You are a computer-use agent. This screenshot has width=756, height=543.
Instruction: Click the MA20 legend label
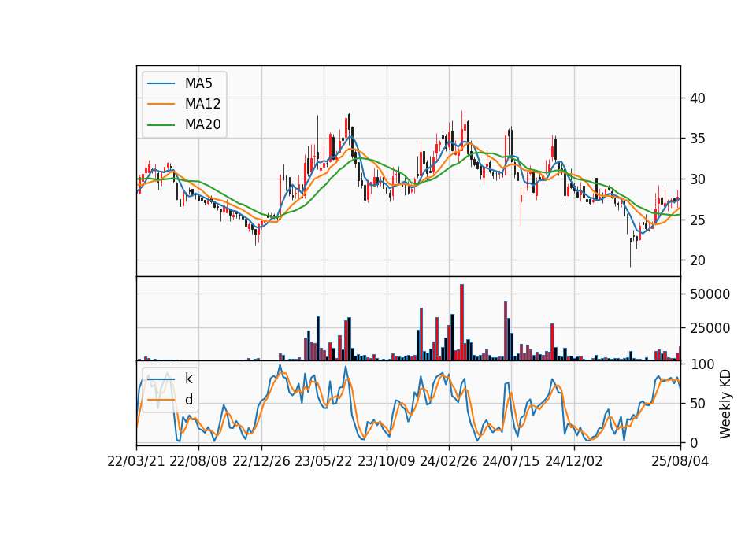[x=202, y=125]
